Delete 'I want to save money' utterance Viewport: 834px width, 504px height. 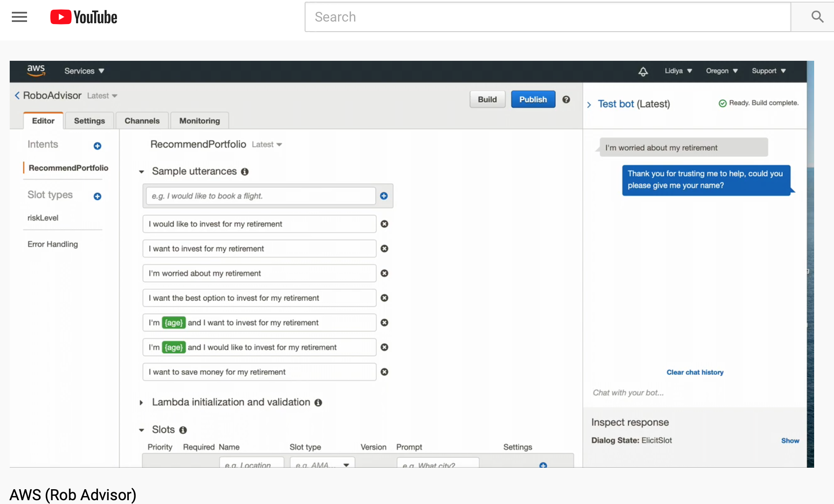[x=384, y=372]
